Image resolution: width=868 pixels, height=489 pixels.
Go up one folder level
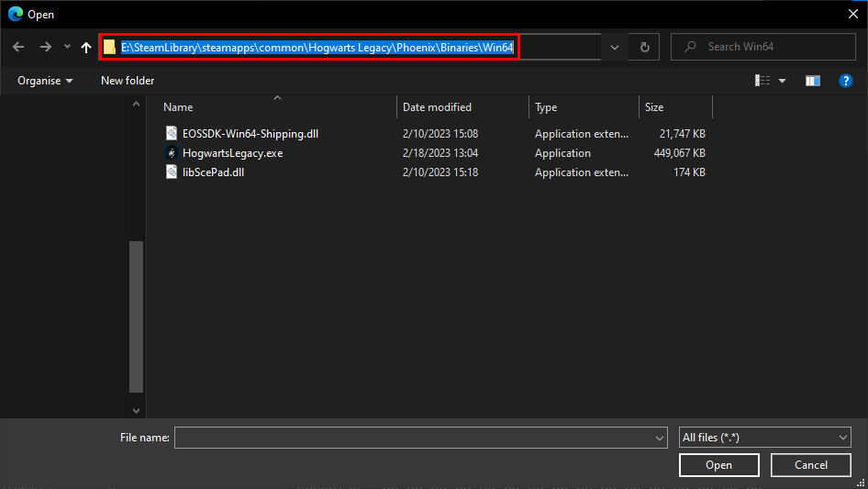click(86, 47)
